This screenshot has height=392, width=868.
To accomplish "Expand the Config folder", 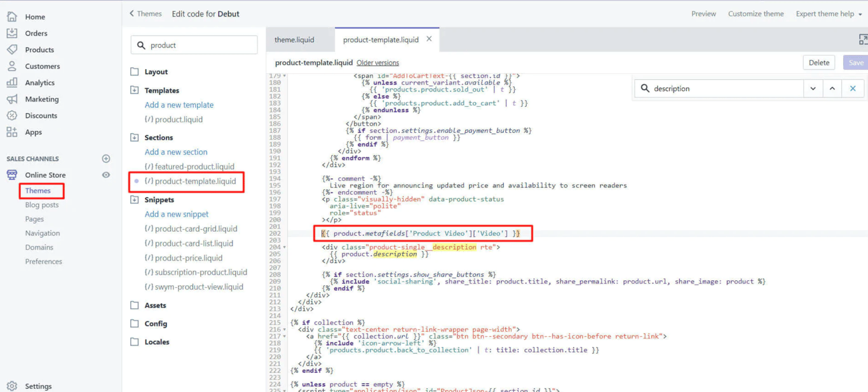I will coord(135,323).
